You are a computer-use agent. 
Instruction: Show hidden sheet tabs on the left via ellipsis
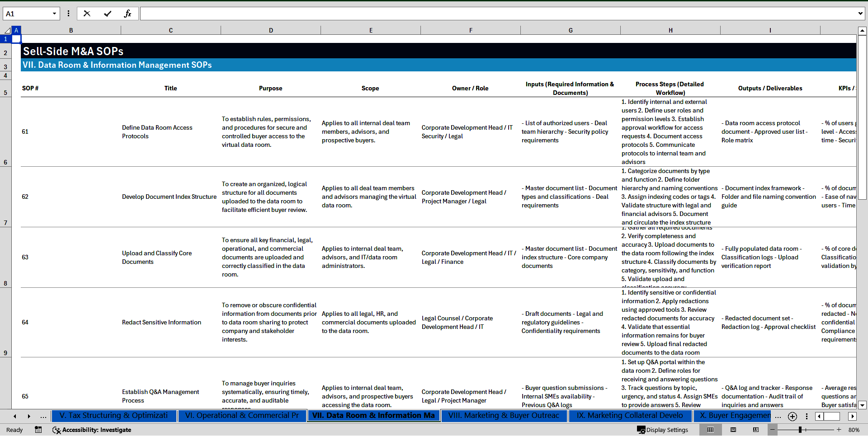[43, 416]
